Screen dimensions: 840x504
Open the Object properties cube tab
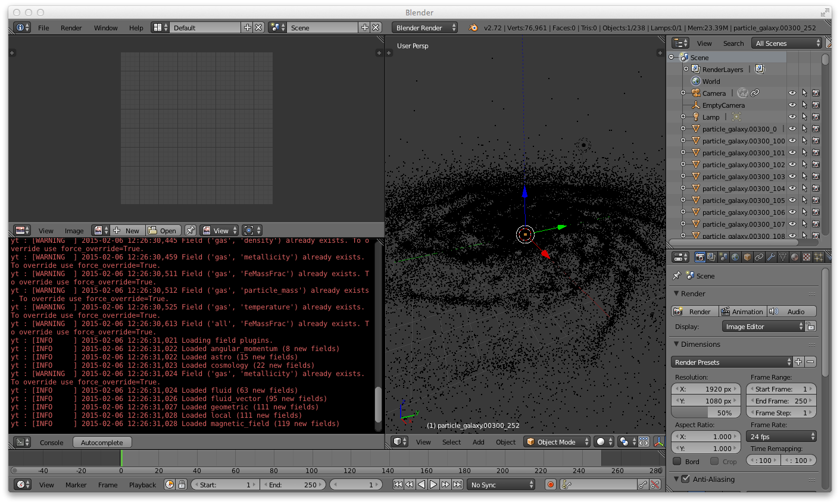point(747,257)
